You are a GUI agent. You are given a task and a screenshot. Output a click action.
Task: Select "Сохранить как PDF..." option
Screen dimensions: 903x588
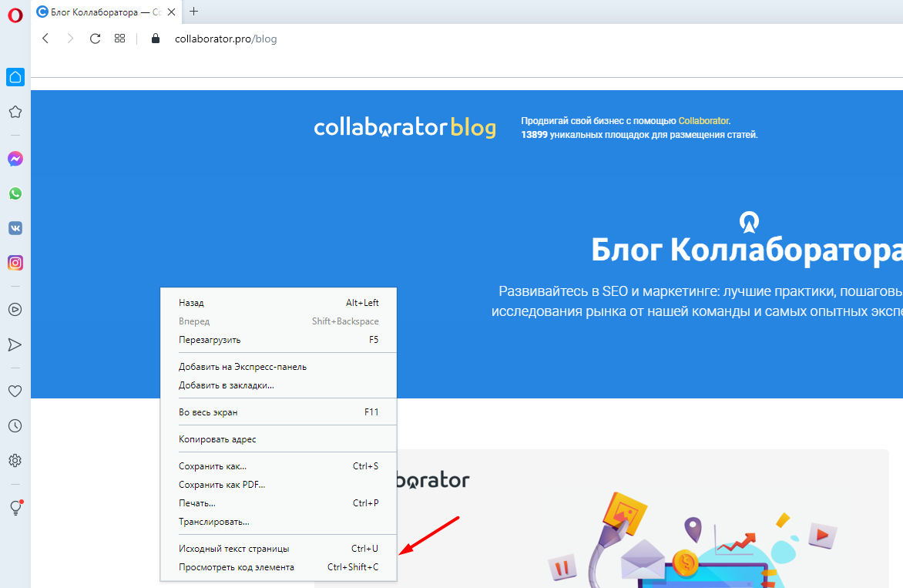click(221, 485)
